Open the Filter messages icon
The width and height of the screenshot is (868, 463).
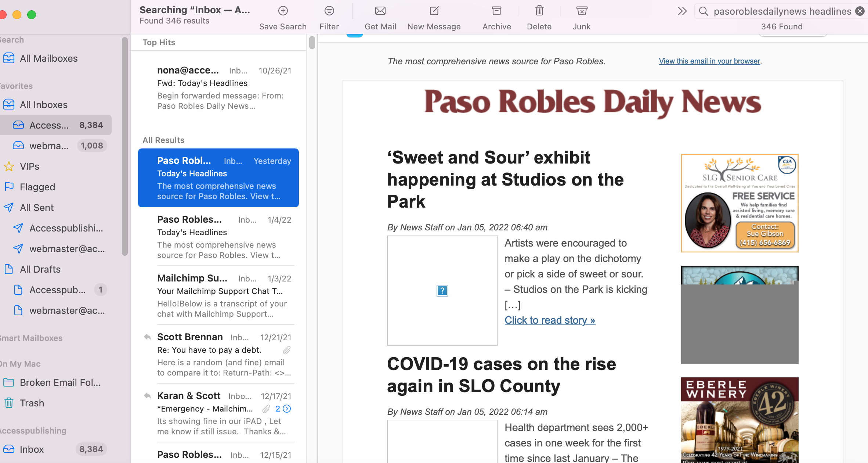click(329, 11)
